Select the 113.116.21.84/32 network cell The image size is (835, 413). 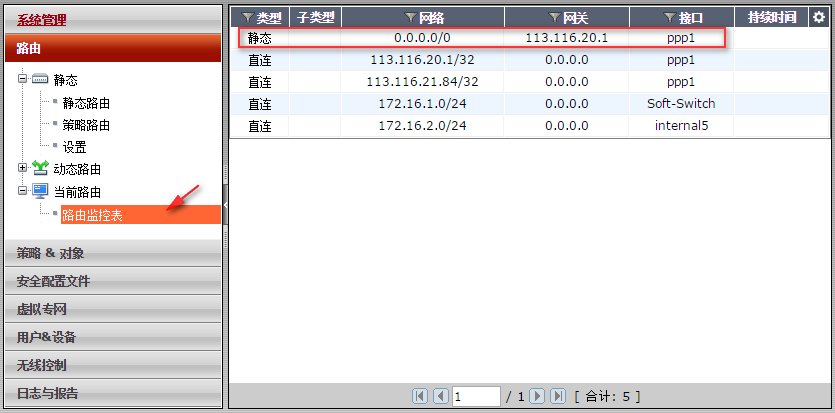[x=422, y=82]
